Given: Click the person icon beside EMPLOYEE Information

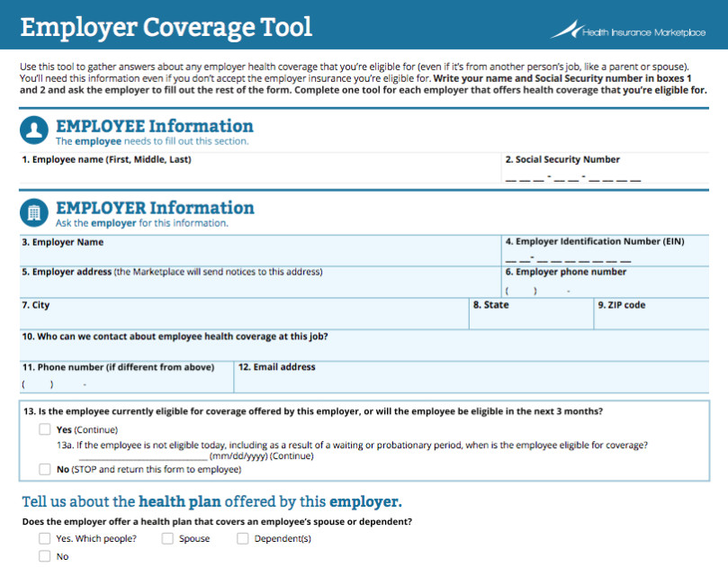Looking at the screenshot, I should point(33,131).
